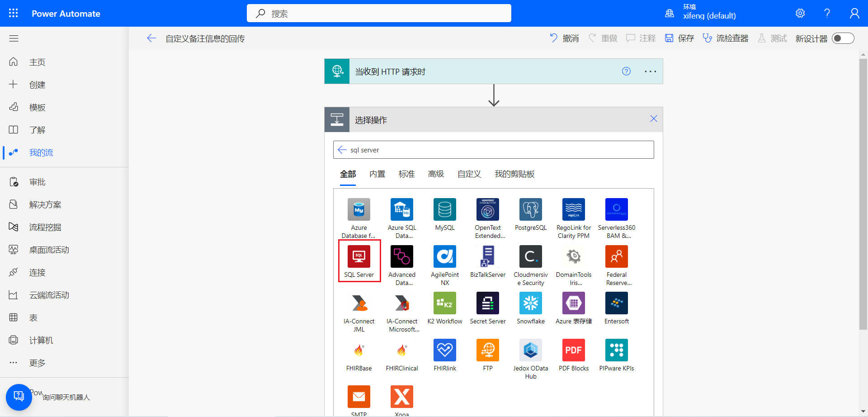Open the 我的剪贴板 tab

point(514,174)
